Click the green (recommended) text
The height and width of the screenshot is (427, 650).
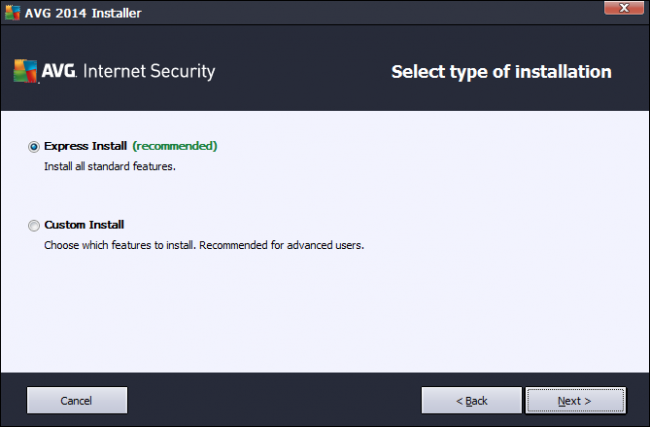pos(174,146)
